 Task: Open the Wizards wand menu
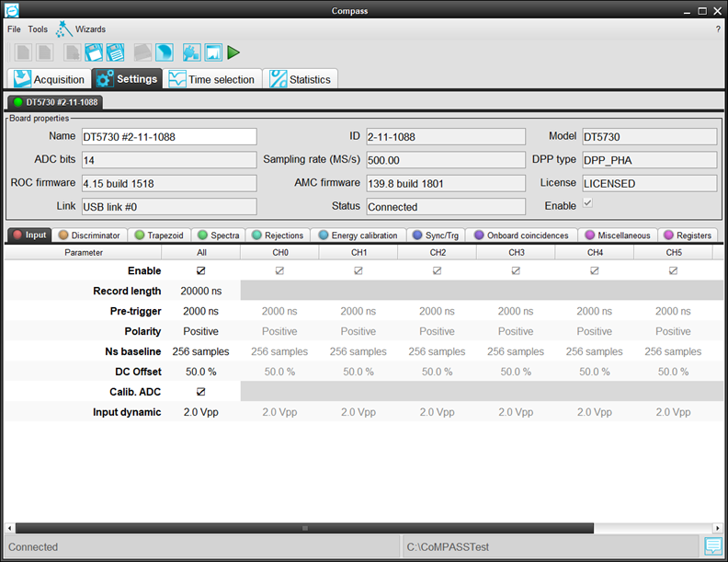(81, 29)
